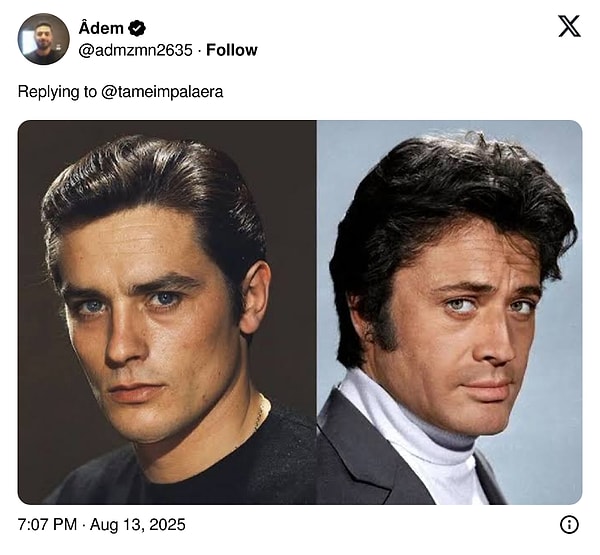
Task: Click the "Replying to" text
Action: (x=57, y=92)
